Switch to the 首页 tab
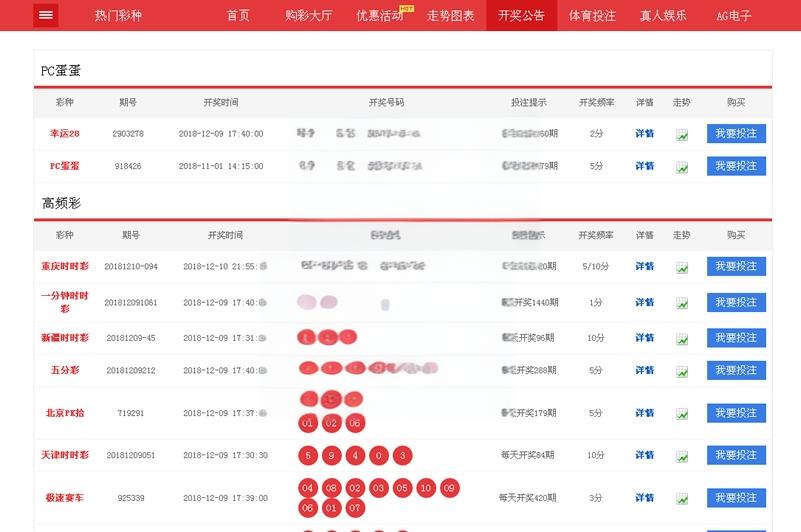Screen dimensions: 801x532 pyautogui.click(x=238, y=16)
